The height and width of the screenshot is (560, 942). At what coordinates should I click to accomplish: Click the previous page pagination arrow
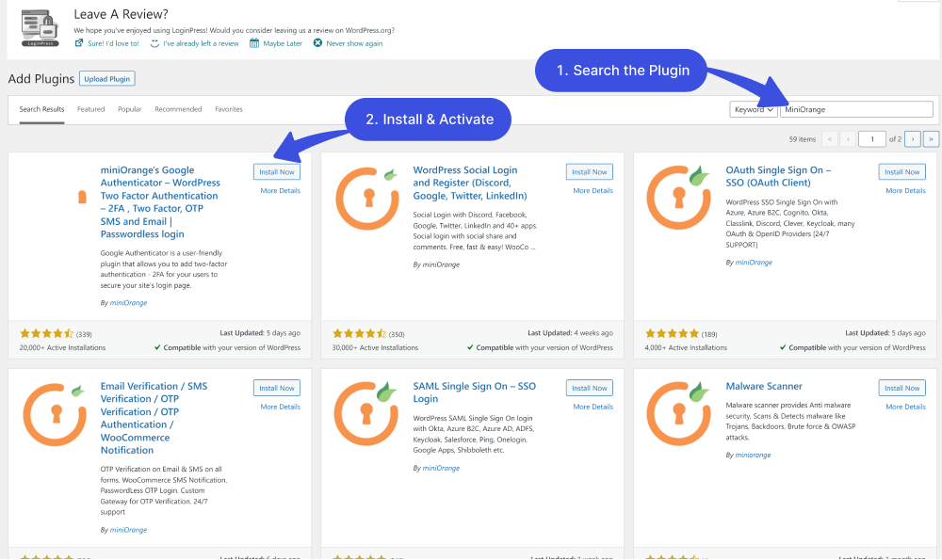point(848,139)
